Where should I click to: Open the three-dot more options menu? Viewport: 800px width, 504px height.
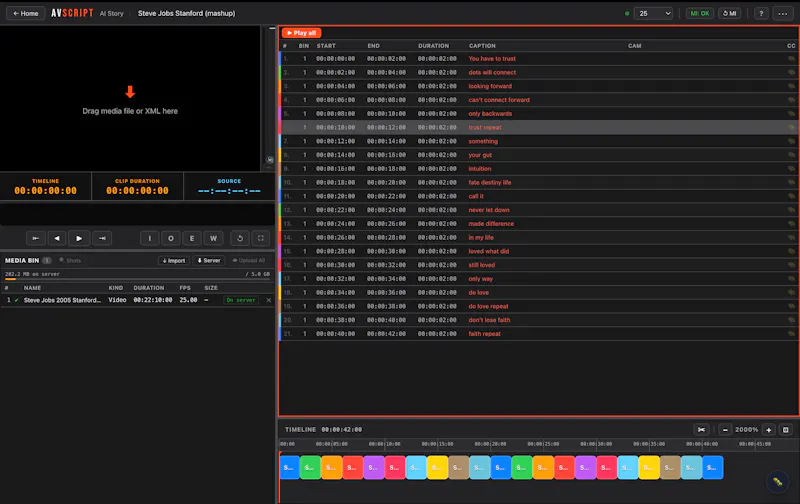[783, 14]
